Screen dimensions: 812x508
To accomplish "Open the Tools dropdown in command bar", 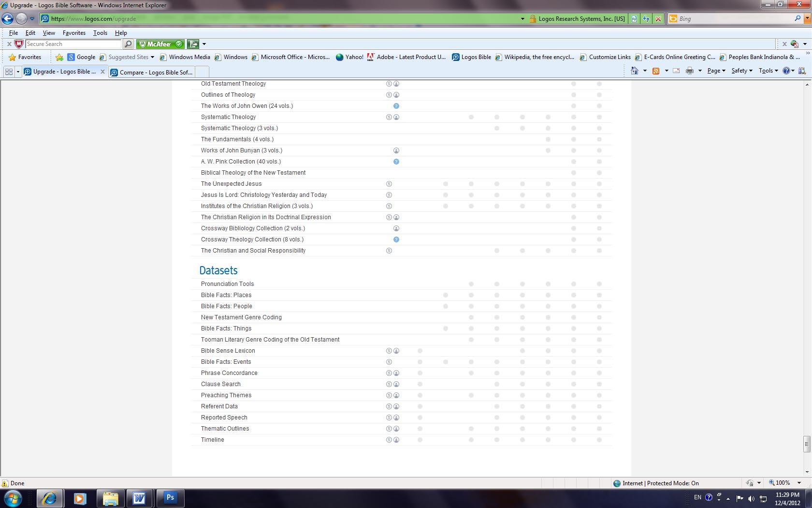I will (768, 71).
